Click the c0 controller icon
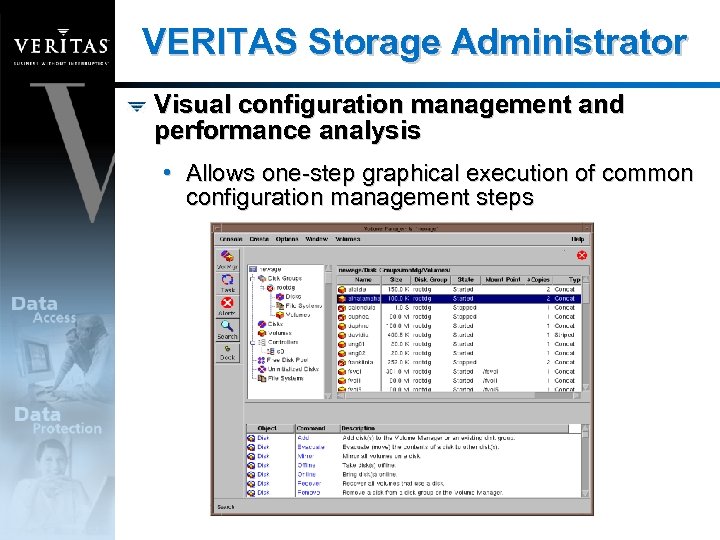The height and width of the screenshot is (540, 720). pos(271,351)
